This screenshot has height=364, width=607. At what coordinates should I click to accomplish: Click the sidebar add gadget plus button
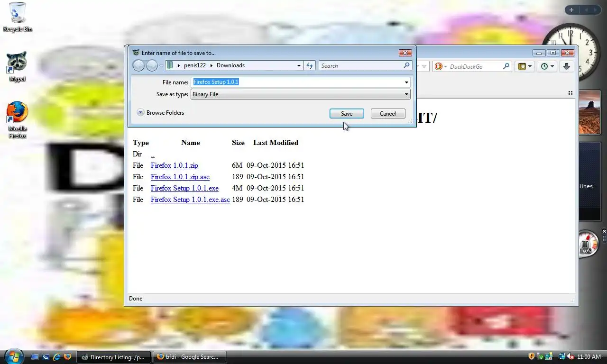571,10
